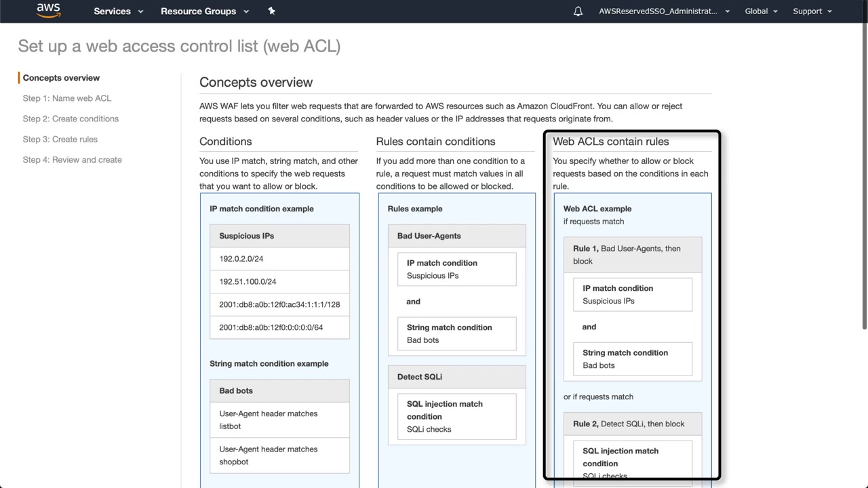Image resolution: width=868 pixels, height=488 pixels.
Task: Open Step 3: Create rules
Action: [60, 139]
